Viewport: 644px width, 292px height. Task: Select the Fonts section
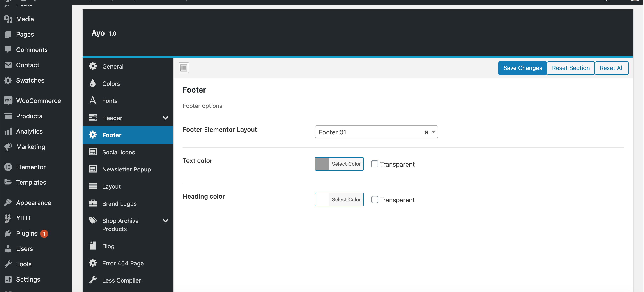pyautogui.click(x=110, y=101)
